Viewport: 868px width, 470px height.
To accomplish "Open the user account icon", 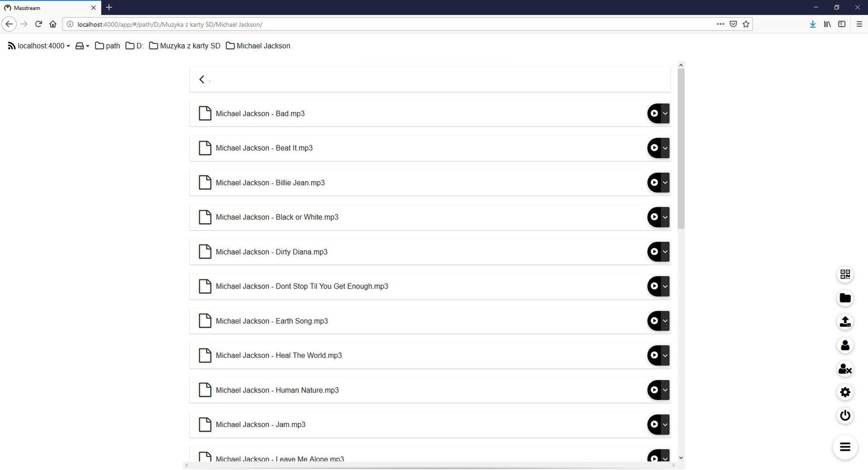I will pyautogui.click(x=845, y=345).
